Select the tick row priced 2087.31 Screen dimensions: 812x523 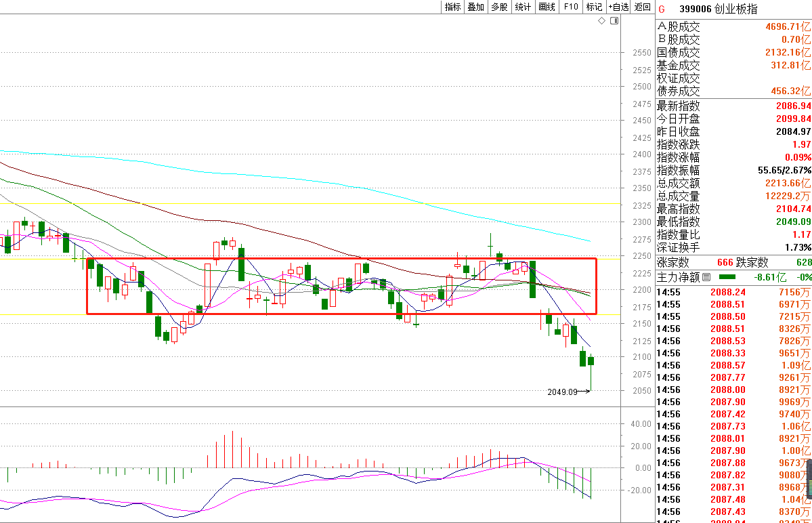click(x=733, y=487)
